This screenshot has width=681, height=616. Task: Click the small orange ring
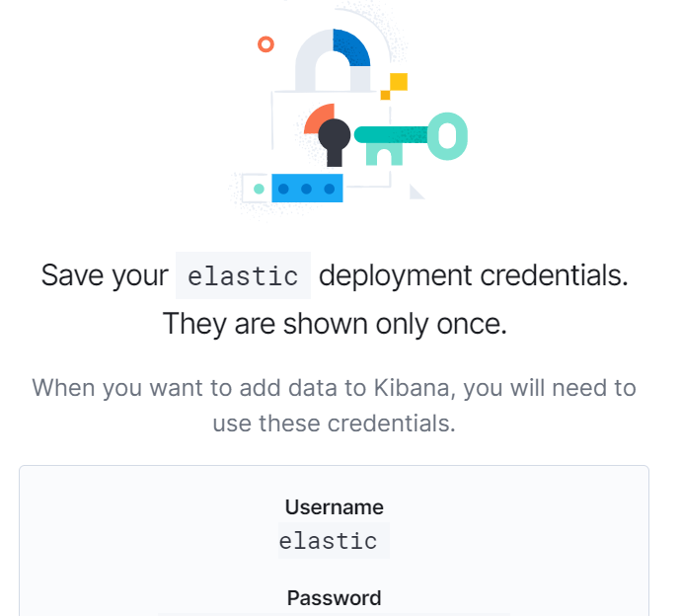point(265,44)
